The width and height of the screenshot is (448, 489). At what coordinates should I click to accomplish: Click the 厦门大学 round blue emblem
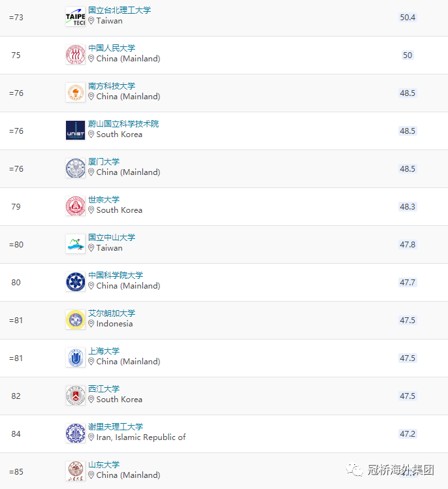(75, 168)
